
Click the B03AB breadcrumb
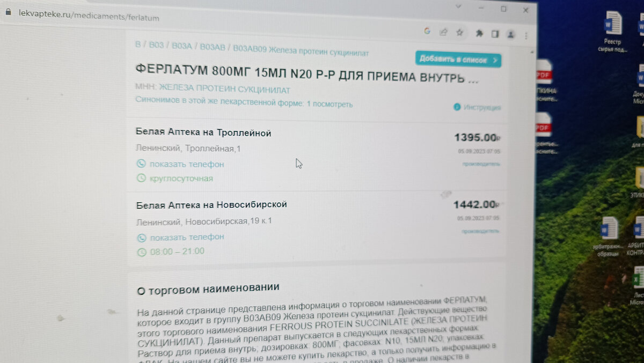(x=213, y=47)
